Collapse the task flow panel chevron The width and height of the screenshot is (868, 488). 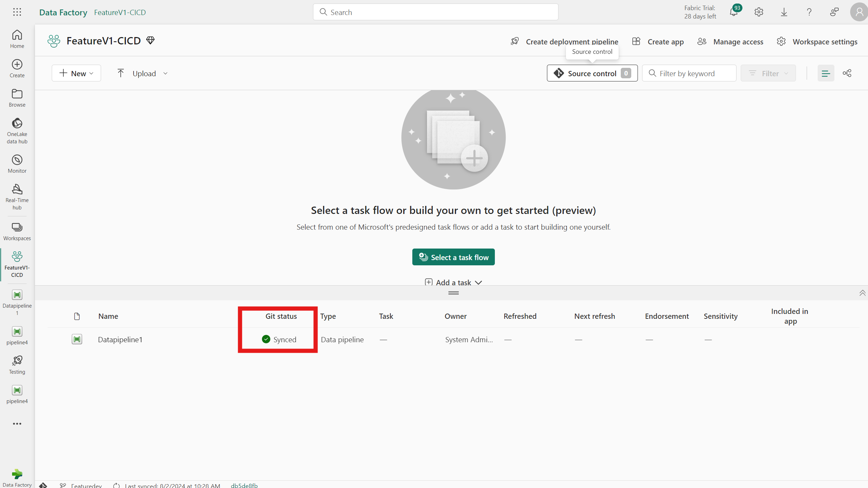click(862, 293)
